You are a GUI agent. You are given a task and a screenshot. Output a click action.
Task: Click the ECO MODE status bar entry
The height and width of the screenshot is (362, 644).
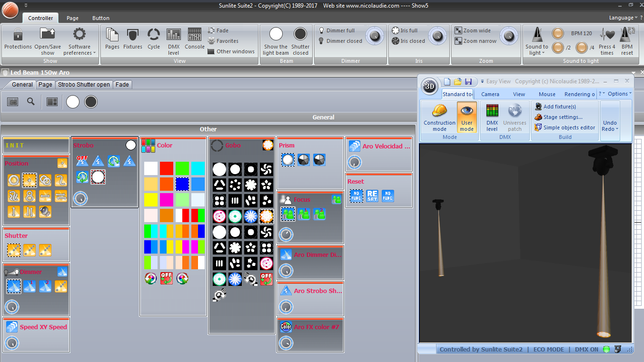(x=548, y=350)
